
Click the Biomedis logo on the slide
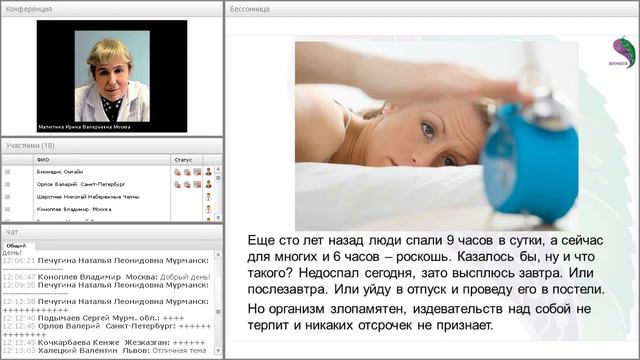(623, 52)
